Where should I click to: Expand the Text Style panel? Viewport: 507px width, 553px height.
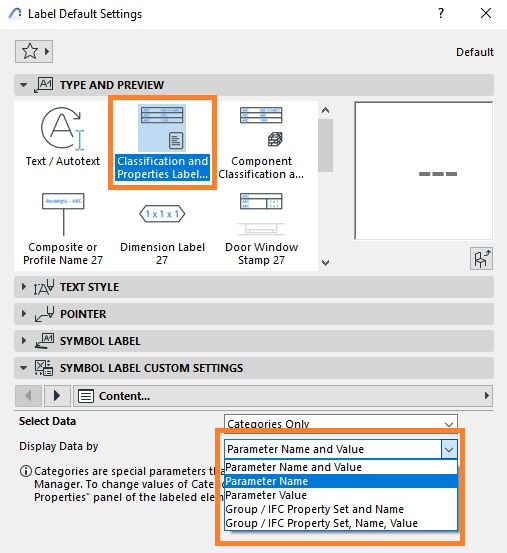(254, 287)
